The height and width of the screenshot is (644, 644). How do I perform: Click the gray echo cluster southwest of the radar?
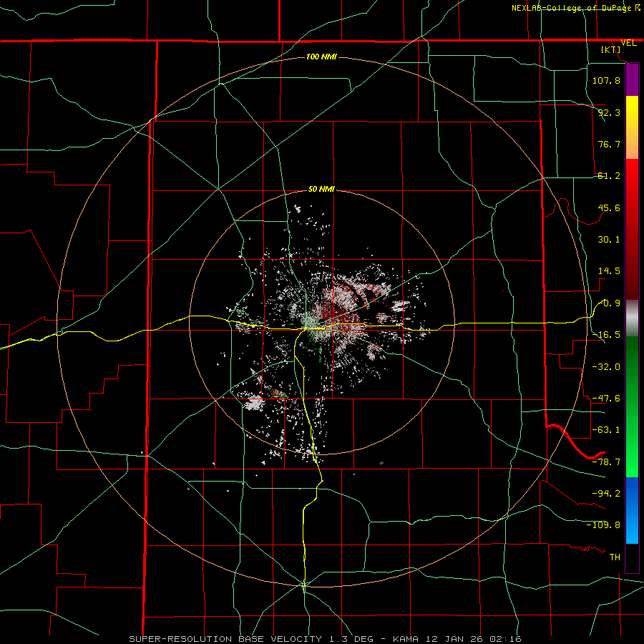(x=255, y=404)
